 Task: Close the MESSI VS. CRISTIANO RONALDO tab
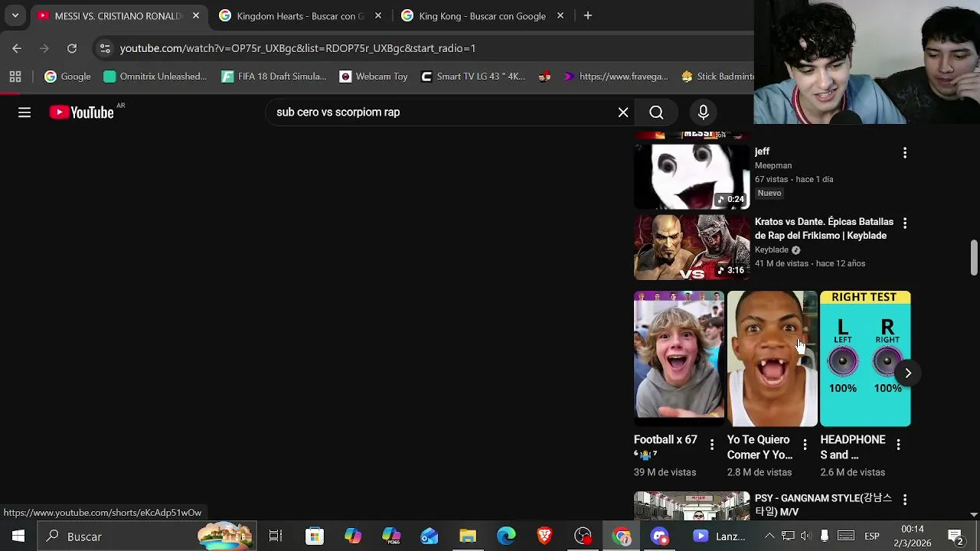[195, 15]
